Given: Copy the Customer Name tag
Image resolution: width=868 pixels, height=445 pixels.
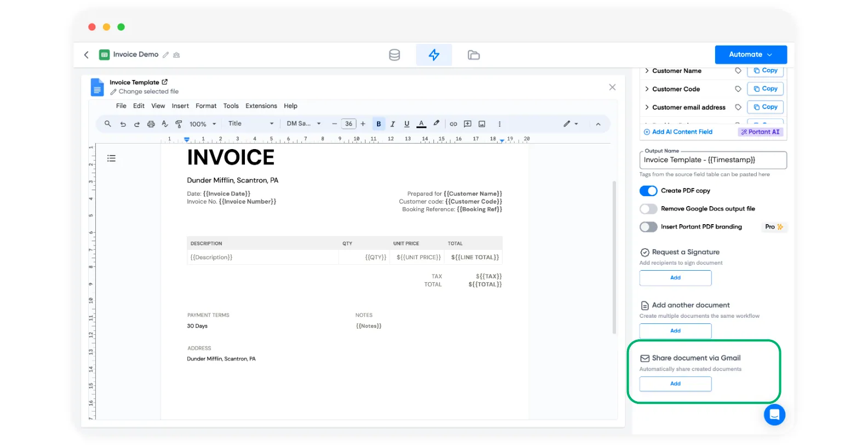Looking at the screenshot, I should [x=765, y=71].
